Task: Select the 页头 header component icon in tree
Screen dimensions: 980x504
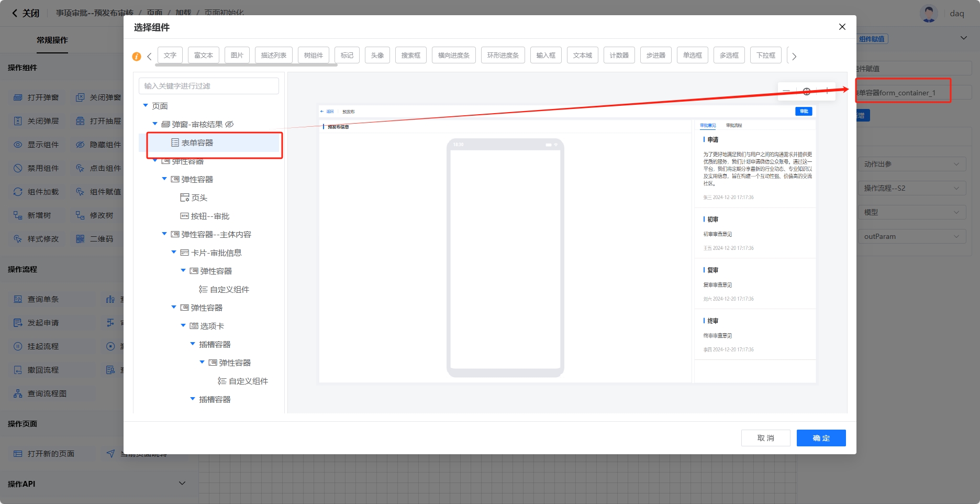Action: [x=184, y=198]
